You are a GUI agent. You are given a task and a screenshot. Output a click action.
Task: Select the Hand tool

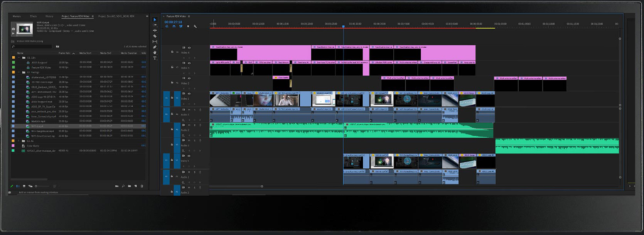[x=155, y=52]
